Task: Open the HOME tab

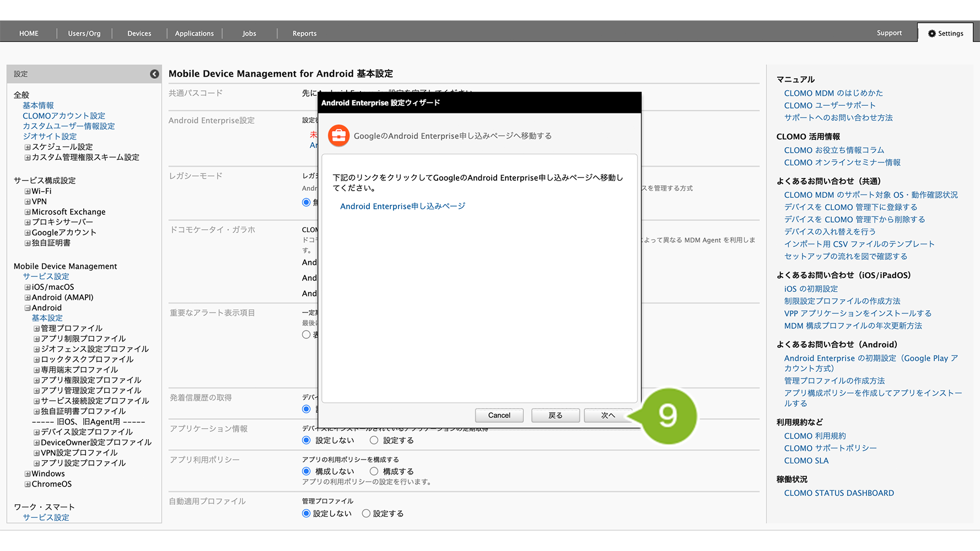Action: (29, 33)
